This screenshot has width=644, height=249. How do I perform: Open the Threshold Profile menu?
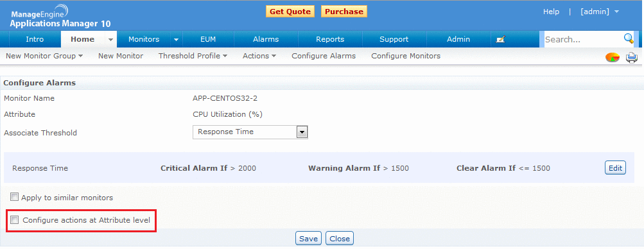193,56
